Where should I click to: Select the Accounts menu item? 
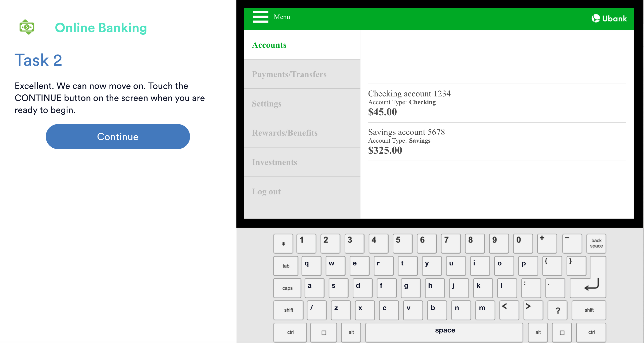pyautogui.click(x=269, y=45)
